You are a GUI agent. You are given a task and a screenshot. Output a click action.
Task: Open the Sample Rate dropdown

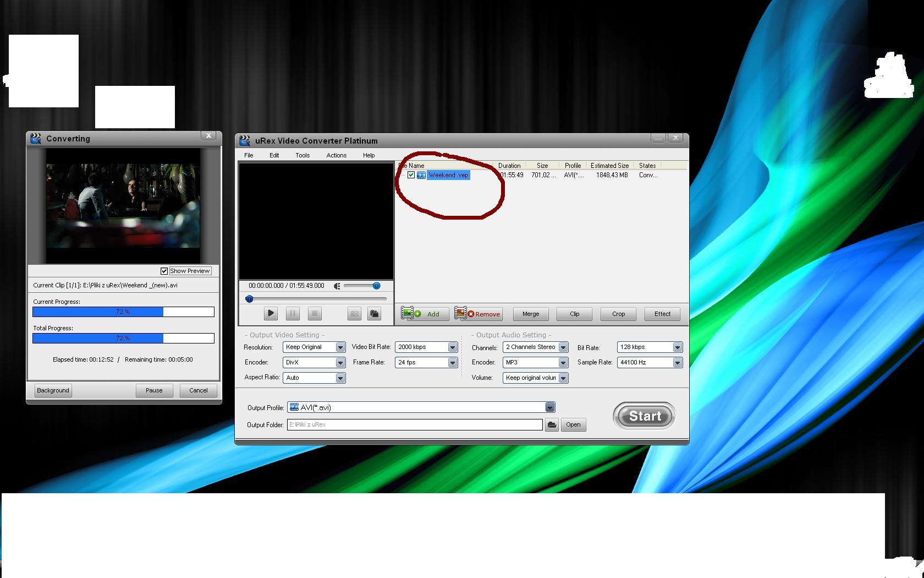point(677,362)
